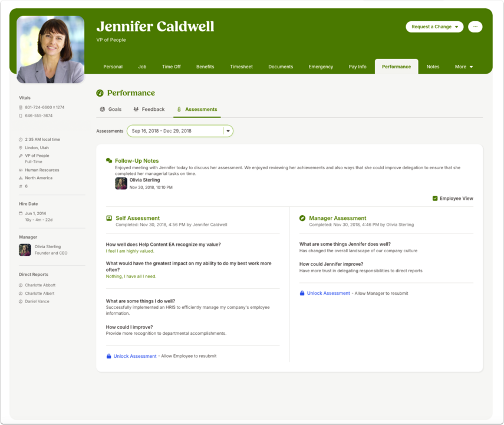The width and height of the screenshot is (504, 425).
Task: Click the ellipsis more options button
Action: (x=475, y=27)
